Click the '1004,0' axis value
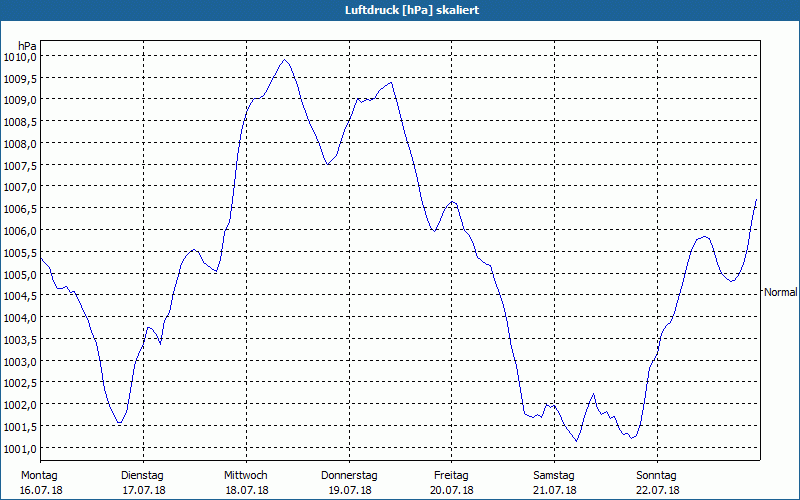The height and width of the screenshot is (500, 800). (x=20, y=318)
